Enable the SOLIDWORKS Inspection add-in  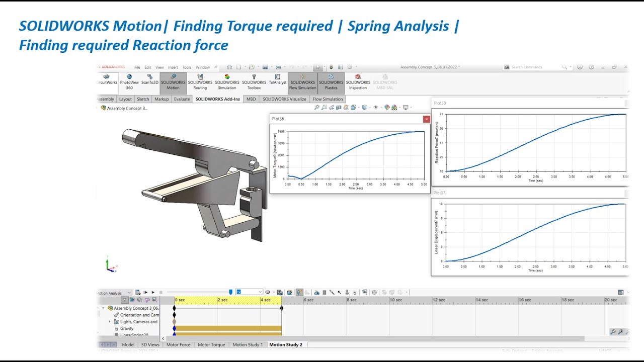click(358, 82)
